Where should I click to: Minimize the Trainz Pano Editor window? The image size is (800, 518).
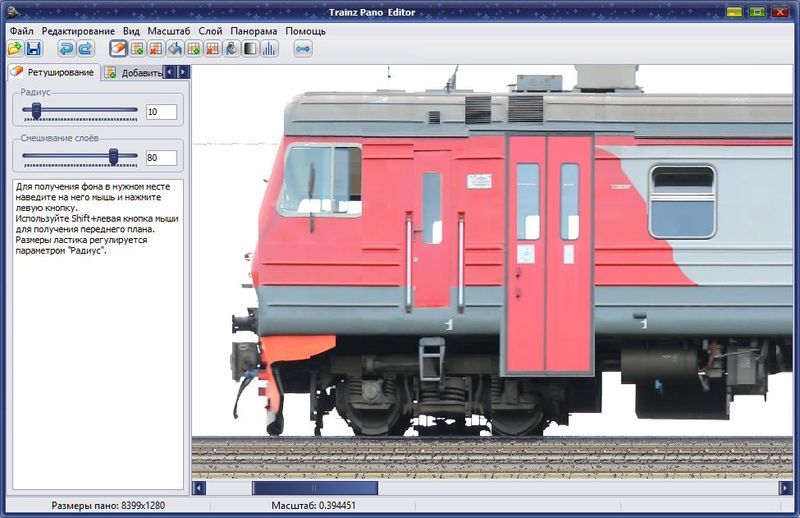pyautogui.click(x=734, y=11)
